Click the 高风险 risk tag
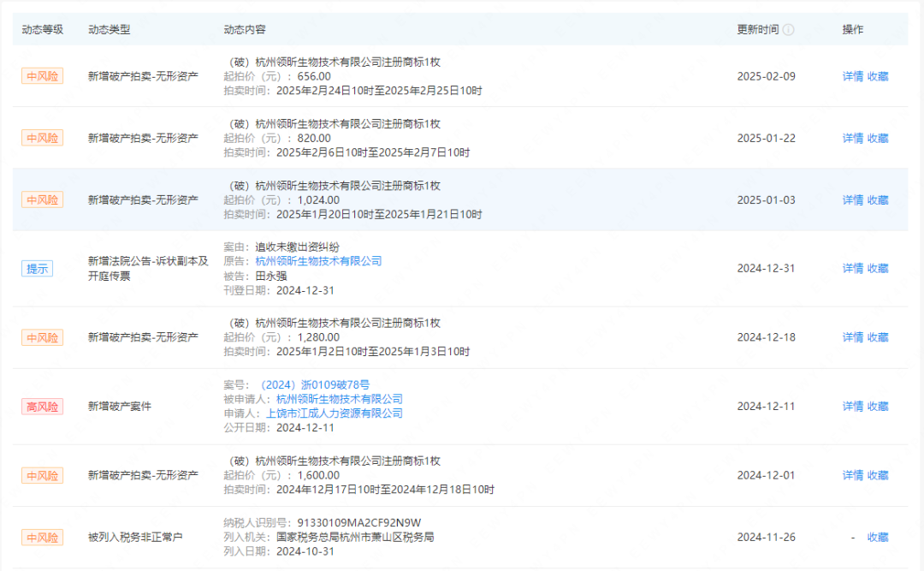 (x=42, y=407)
